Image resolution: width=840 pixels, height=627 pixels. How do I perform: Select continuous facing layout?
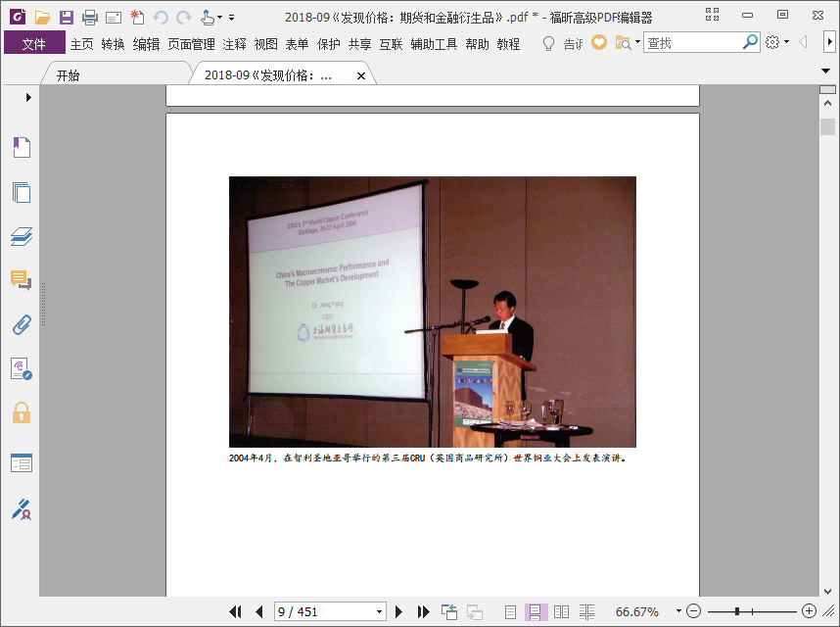coord(587,611)
